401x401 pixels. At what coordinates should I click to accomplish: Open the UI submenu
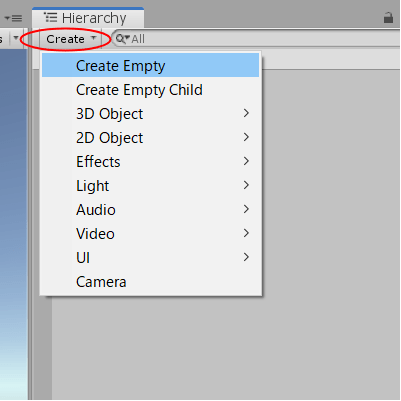(150, 258)
